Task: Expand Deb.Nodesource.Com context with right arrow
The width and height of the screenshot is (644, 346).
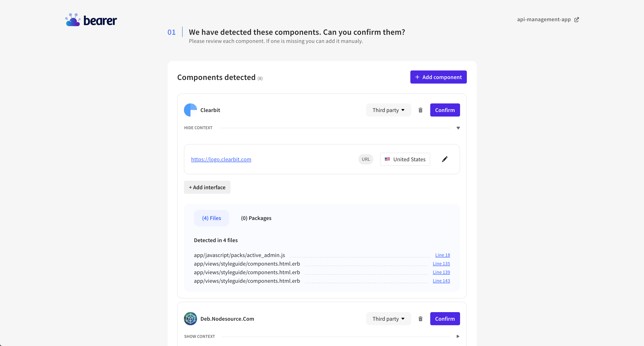Action: point(458,336)
